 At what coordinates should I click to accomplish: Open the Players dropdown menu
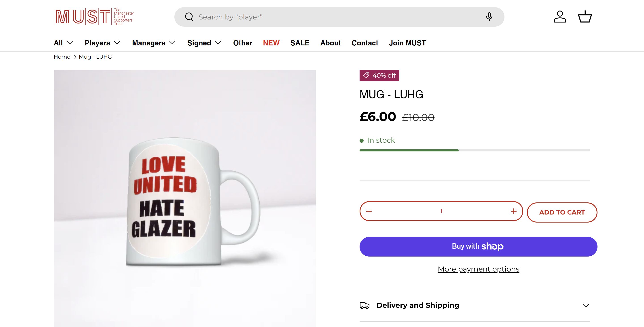tap(102, 43)
